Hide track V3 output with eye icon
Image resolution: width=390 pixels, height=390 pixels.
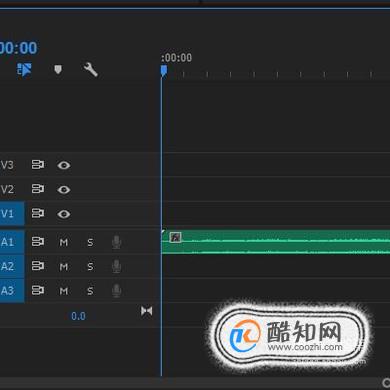[64, 165]
